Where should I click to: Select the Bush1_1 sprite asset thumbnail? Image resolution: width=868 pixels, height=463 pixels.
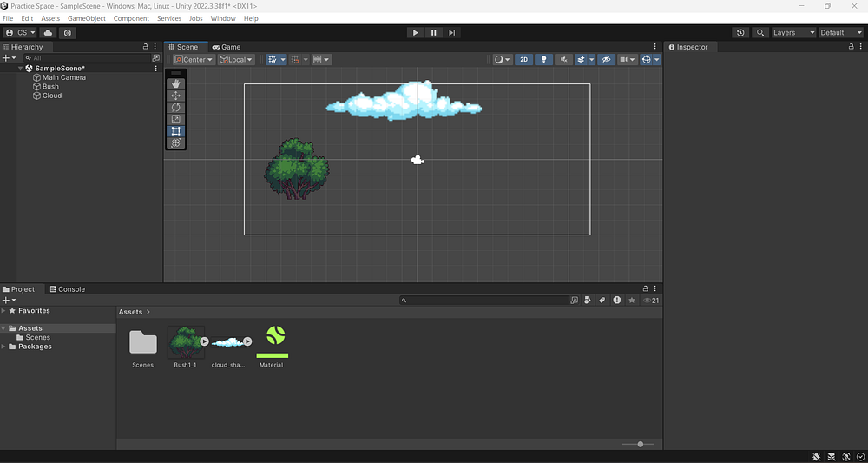pos(185,341)
